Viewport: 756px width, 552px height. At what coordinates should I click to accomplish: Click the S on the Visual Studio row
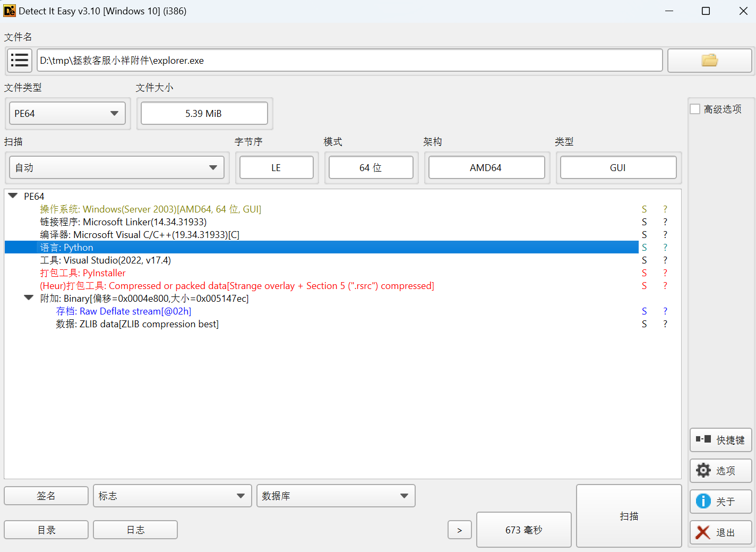645,260
